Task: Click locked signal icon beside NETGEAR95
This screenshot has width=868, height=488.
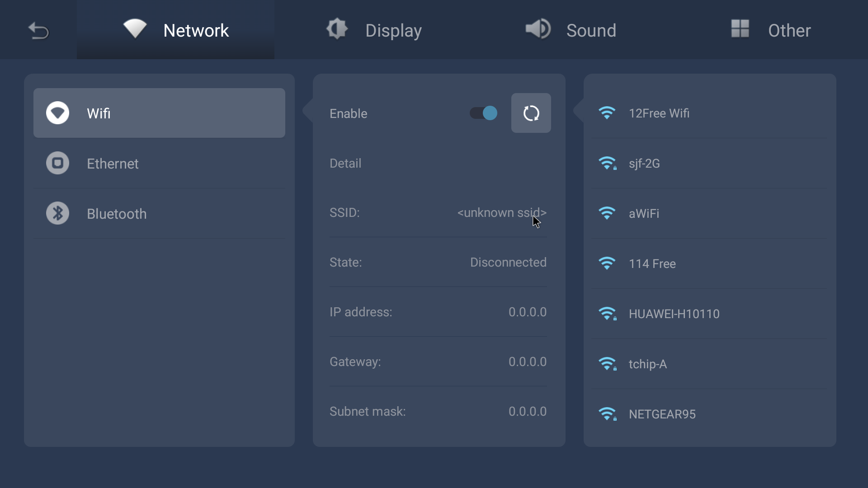Action: point(608,414)
